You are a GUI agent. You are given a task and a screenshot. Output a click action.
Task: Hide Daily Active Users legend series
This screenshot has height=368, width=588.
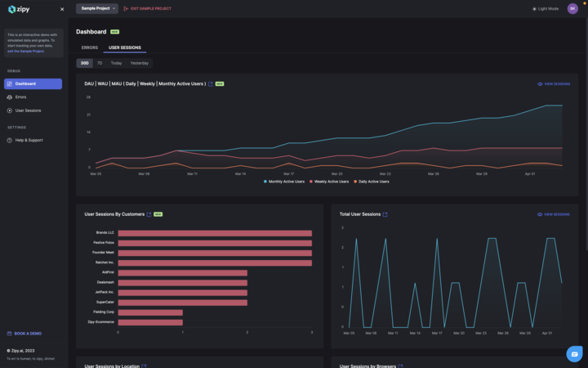pos(372,182)
